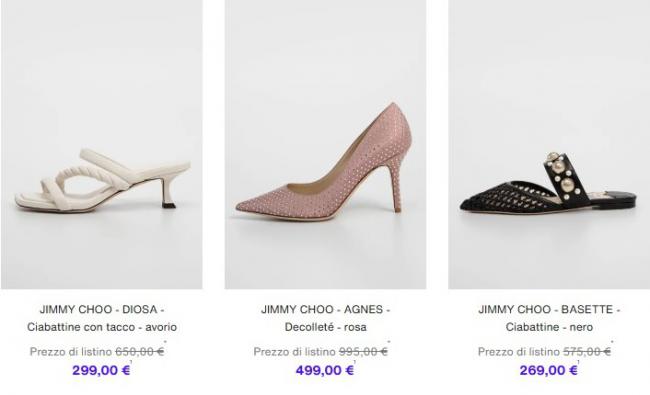Screen dimensions: 650x395
Task: Click the struck-through 575,00 € list price
Action: coord(587,351)
